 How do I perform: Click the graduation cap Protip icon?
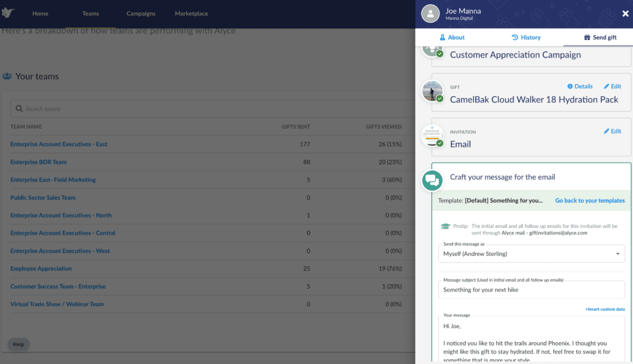pyautogui.click(x=446, y=227)
